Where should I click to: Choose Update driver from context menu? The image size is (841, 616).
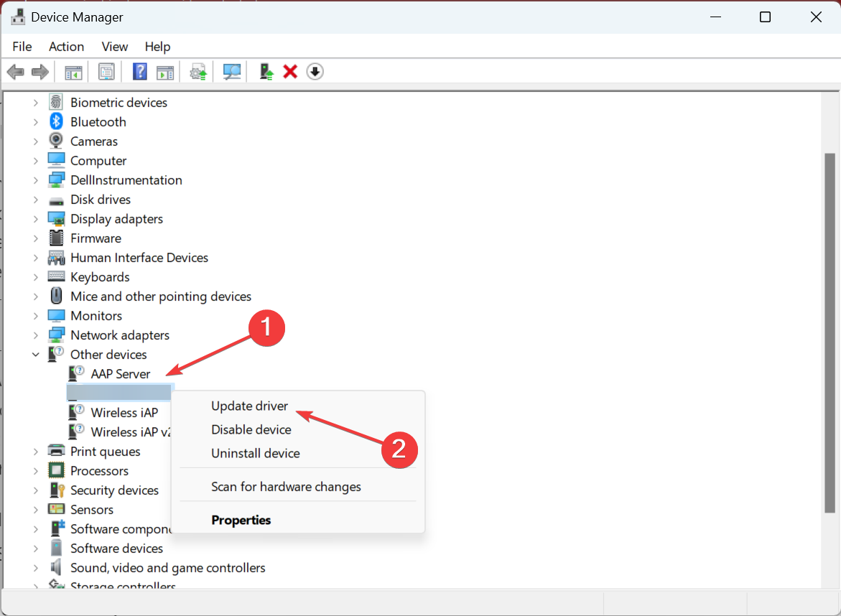click(249, 406)
